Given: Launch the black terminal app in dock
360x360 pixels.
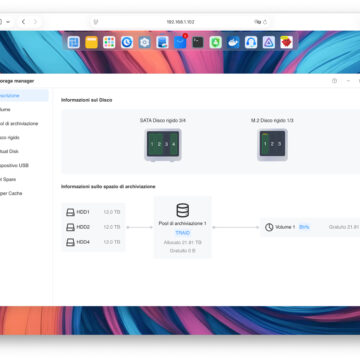Looking at the screenshot, I should (198, 42).
